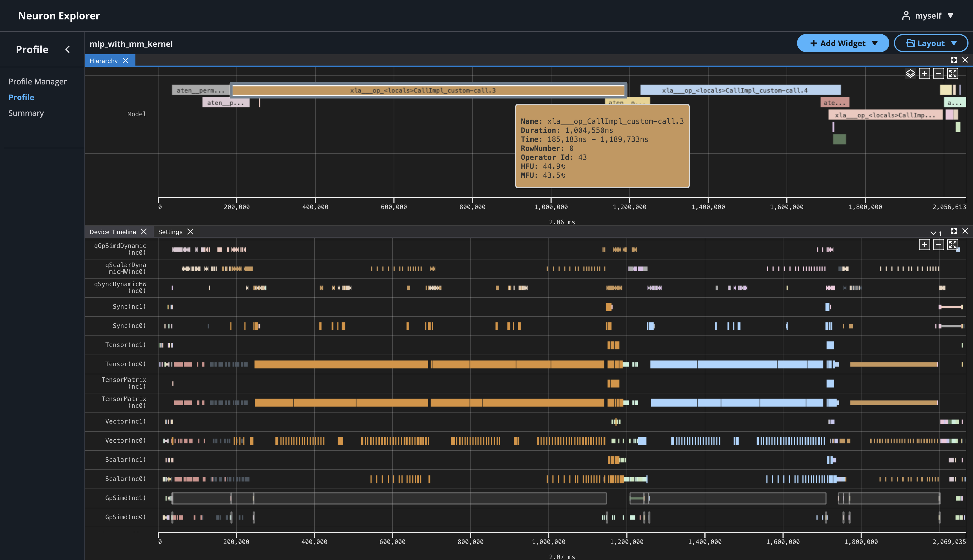The height and width of the screenshot is (560, 973).
Task: Open the Summary page from the sidebar
Action: tap(26, 113)
